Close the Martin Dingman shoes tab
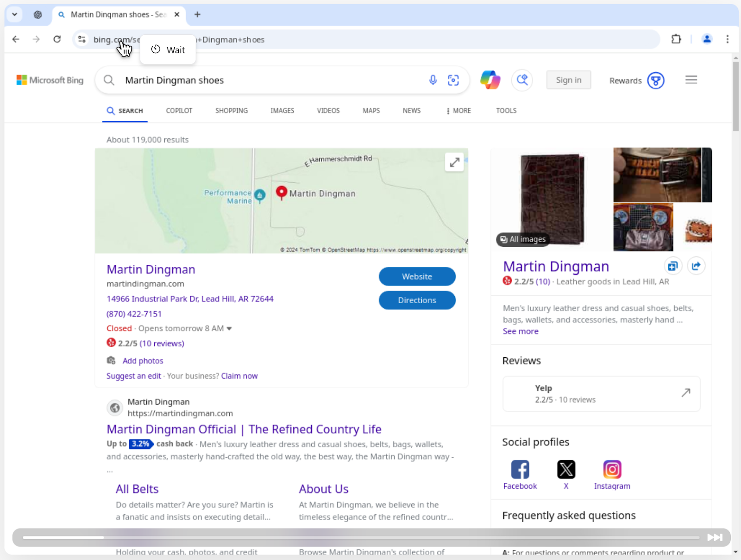 point(177,14)
